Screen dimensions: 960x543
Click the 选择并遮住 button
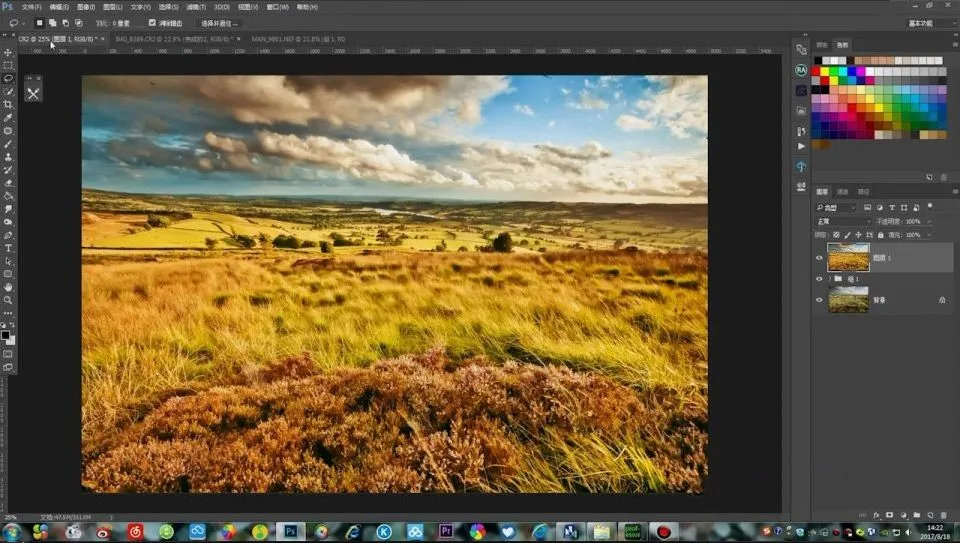[x=219, y=22]
